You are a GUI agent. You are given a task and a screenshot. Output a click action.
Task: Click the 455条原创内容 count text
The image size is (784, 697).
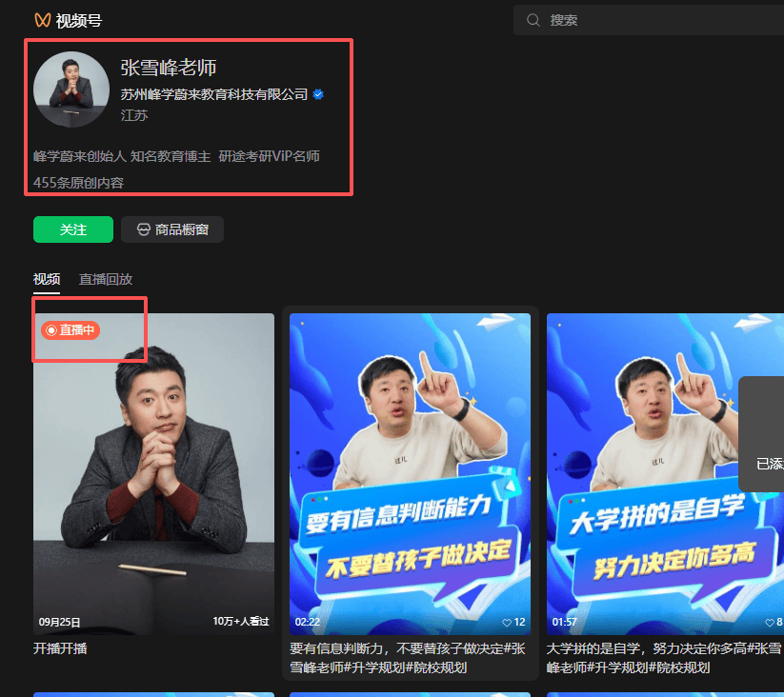(78, 183)
